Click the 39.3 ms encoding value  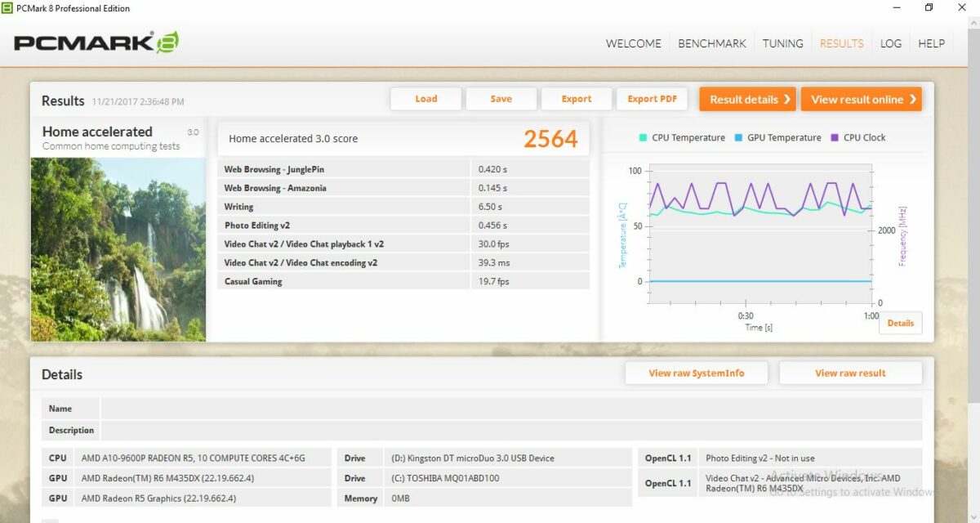point(494,262)
